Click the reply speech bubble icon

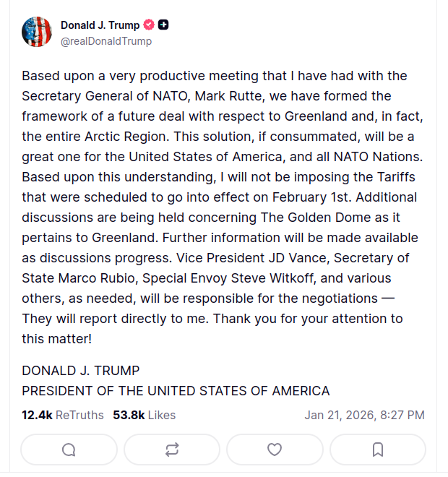tap(69, 450)
